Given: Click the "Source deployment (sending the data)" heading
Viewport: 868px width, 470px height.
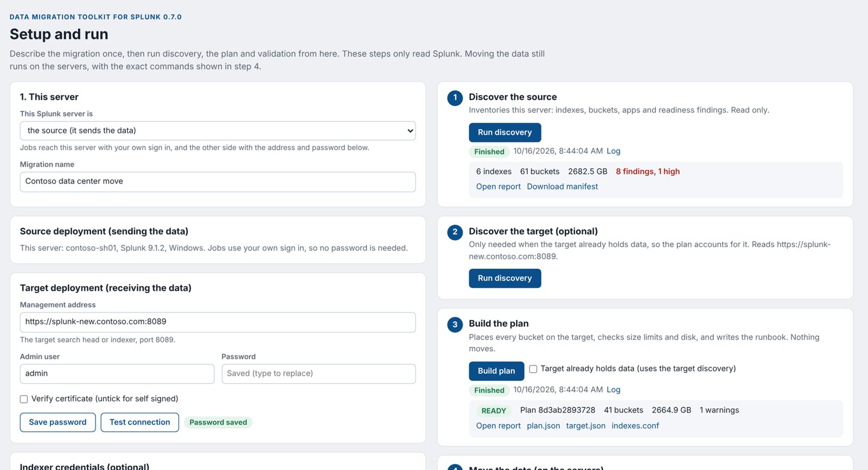Looking at the screenshot, I should click(104, 231).
